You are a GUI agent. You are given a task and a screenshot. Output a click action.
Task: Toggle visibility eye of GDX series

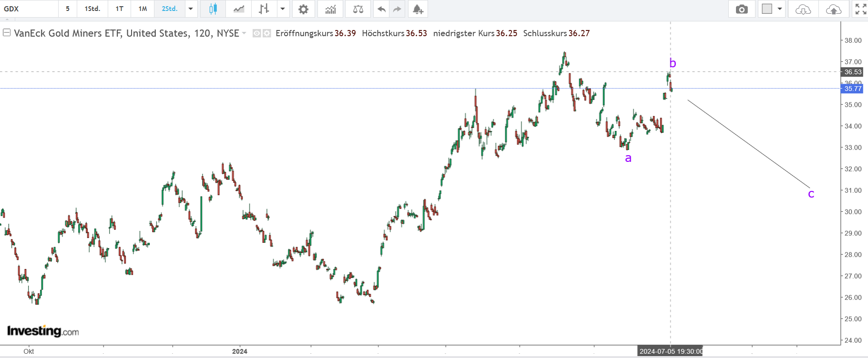(x=256, y=33)
